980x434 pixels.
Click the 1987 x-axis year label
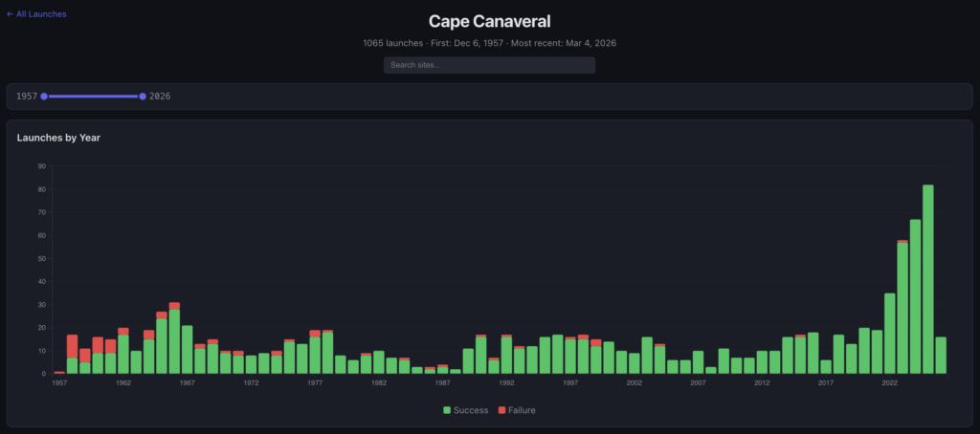[x=442, y=383]
